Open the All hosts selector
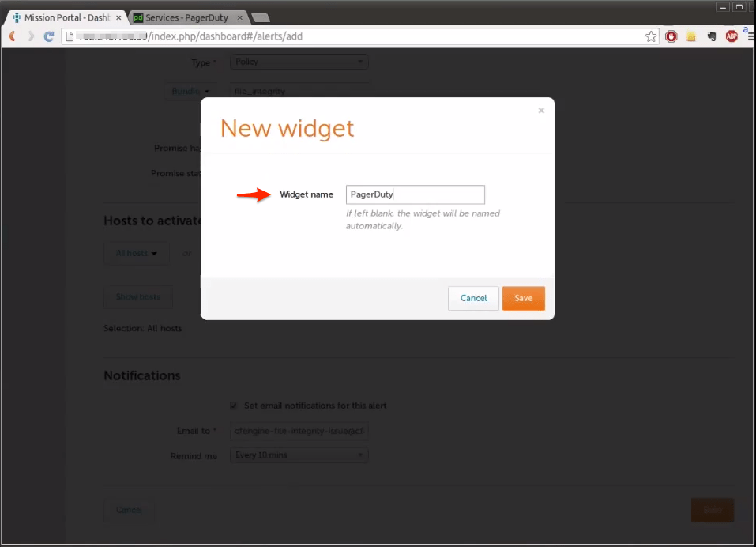Viewport: 756px width, 547px height. [x=135, y=253]
